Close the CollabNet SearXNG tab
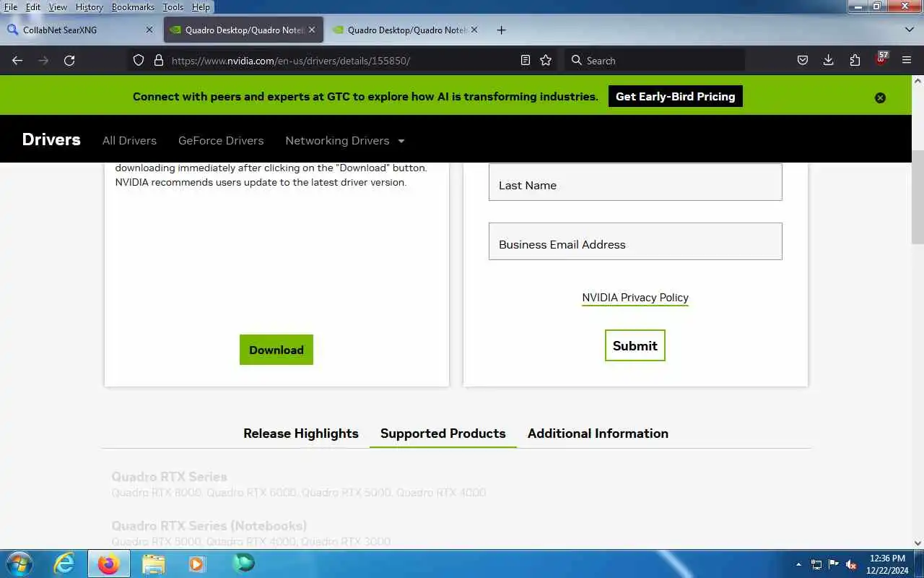The width and height of the screenshot is (924, 578). pos(149,30)
